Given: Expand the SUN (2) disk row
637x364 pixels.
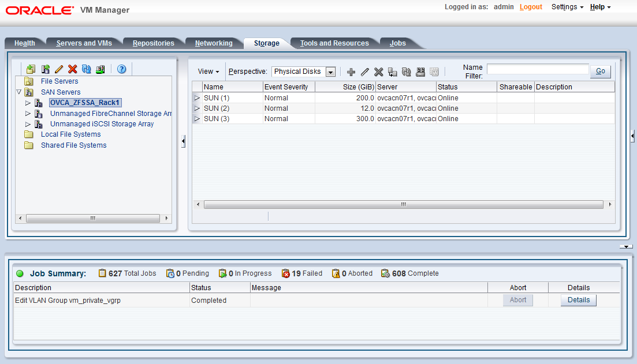Looking at the screenshot, I should [197, 108].
